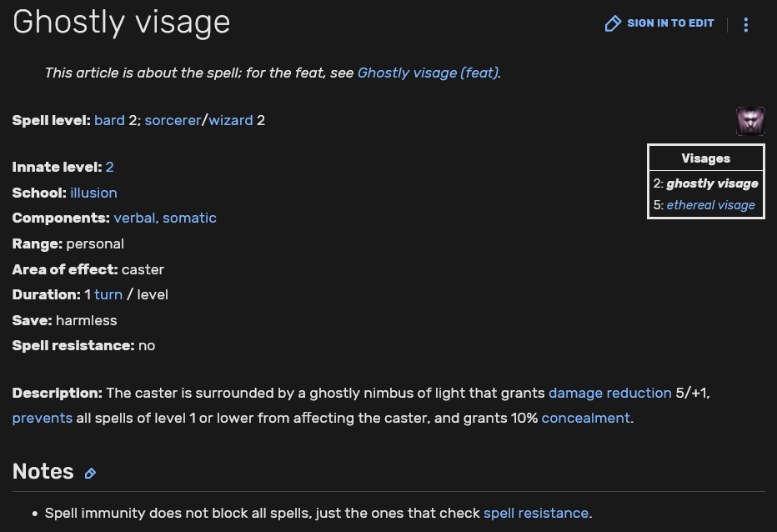777x532 pixels.
Task: Open the wizard class link
Action: (x=231, y=120)
